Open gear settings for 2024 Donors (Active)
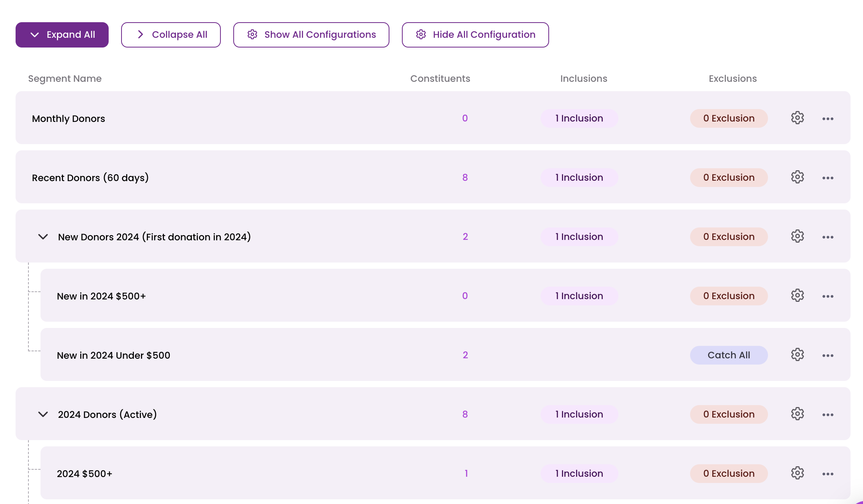This screenshot has width=863, height=504. [x=797, y=414]
